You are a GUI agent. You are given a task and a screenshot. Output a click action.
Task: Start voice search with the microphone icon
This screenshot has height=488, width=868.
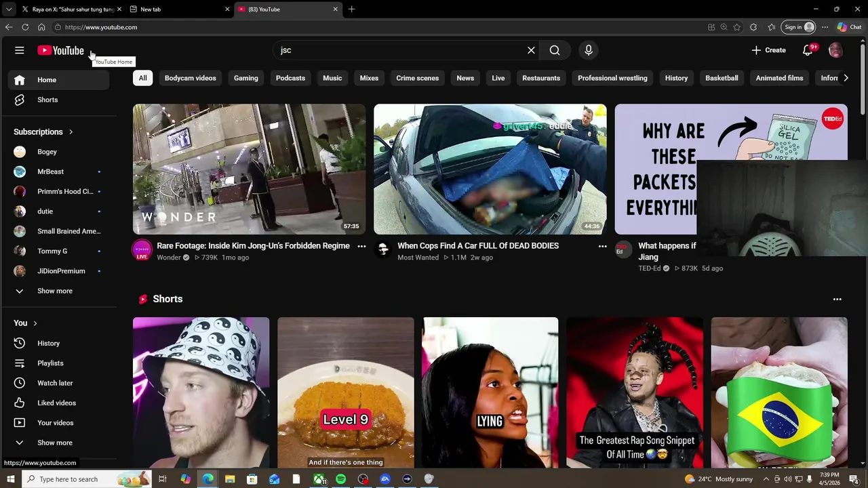589,50
